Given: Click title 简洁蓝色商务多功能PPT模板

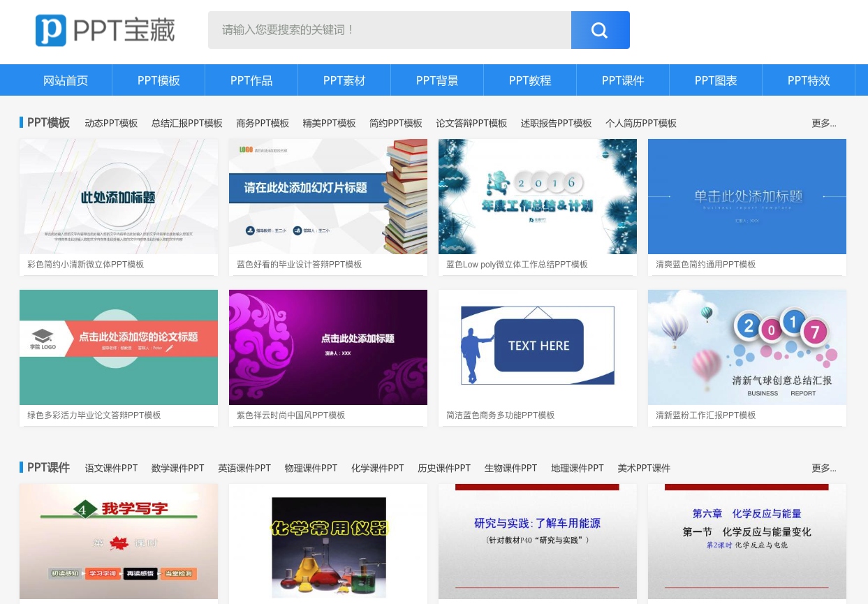Looking at the screenshot, I should [x=500, y=415].
